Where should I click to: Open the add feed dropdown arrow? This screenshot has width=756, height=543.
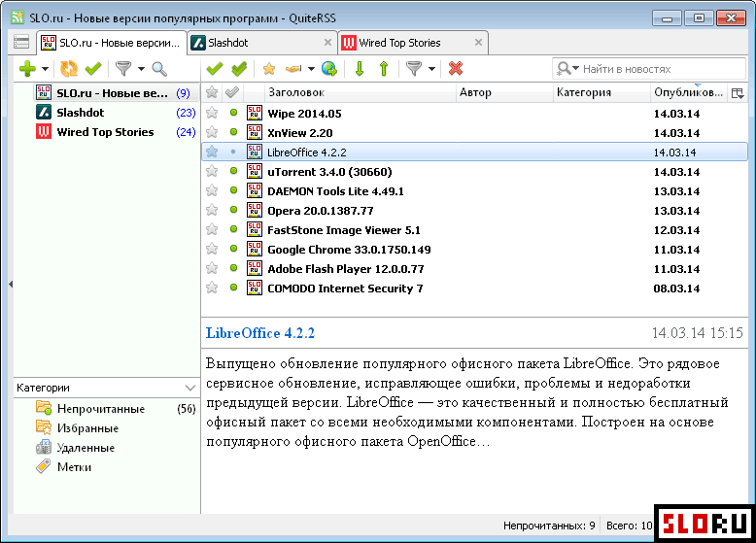[x=45, y=69]
